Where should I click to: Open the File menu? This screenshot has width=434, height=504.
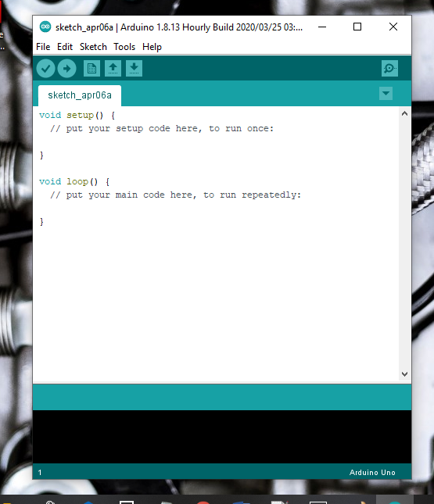coord(43,47)
